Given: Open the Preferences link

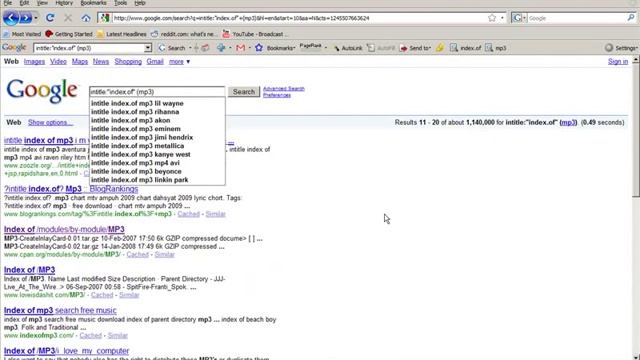Looking at the screenshot, I should (x=277, y=95).
